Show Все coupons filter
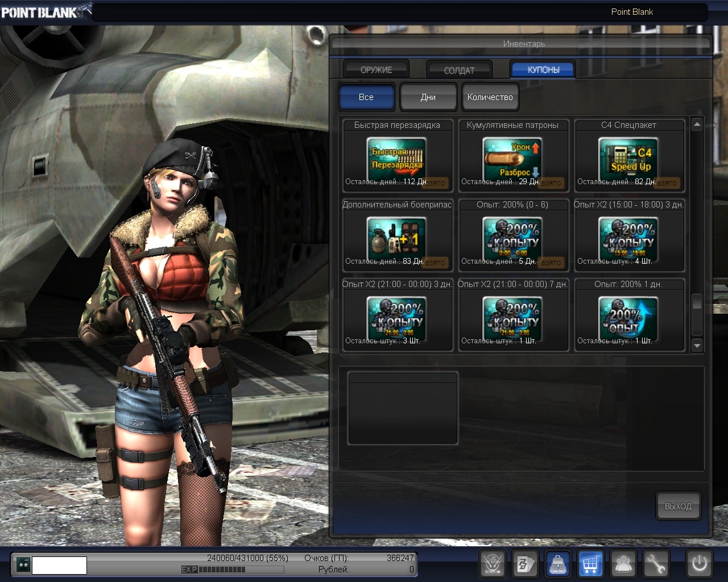This screenshot has height=582, width=728. (x=366, y=97)
